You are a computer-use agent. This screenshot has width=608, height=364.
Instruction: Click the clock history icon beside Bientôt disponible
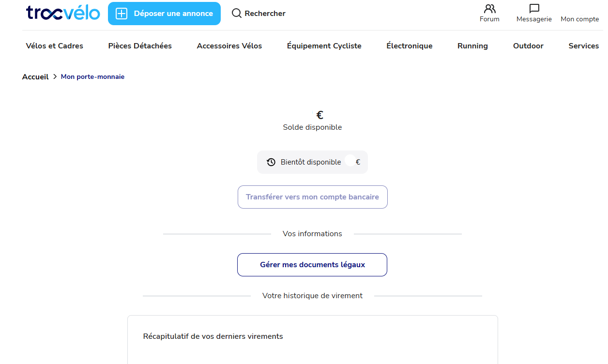(x=271, y=162)
